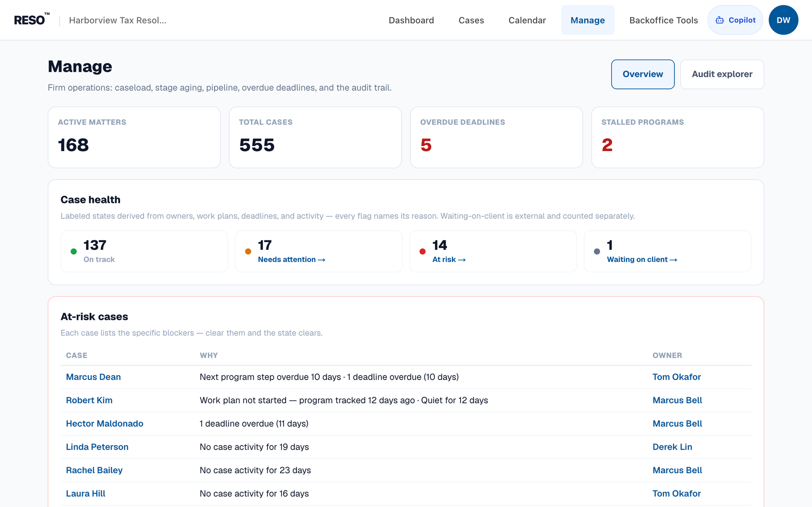Open the Rachel Bailey case

click(x=94, y=470)
